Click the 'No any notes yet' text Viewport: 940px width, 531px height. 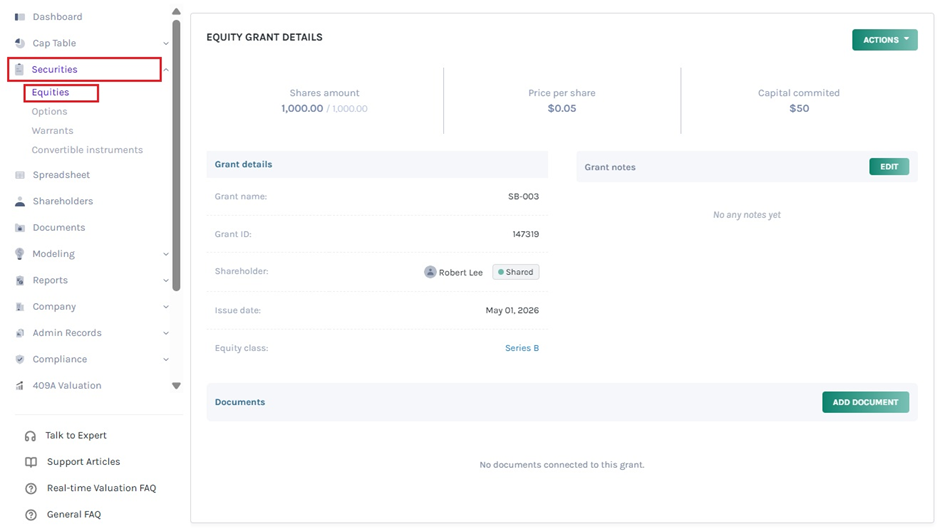pyautogui.click(x=747, y=215)
